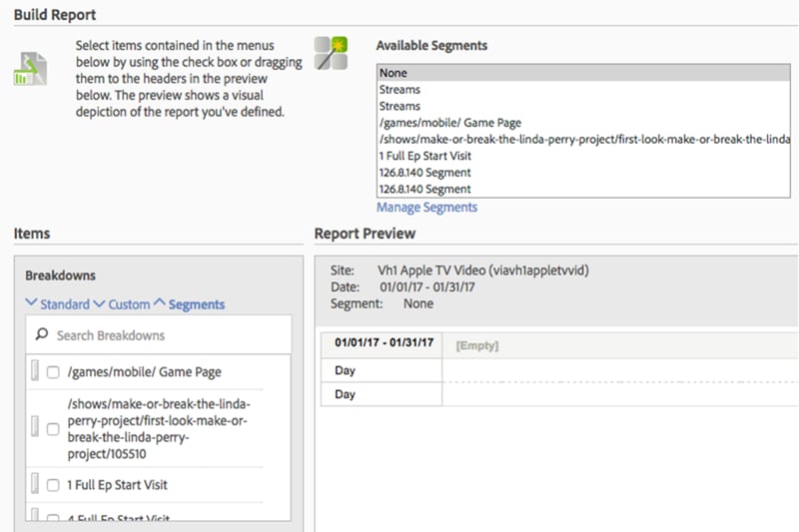The height and width of the screenshot is (532, 799).
Task: Enable the 1 Full Ep Start Visit checkbox
Action: tap(53, 485)
